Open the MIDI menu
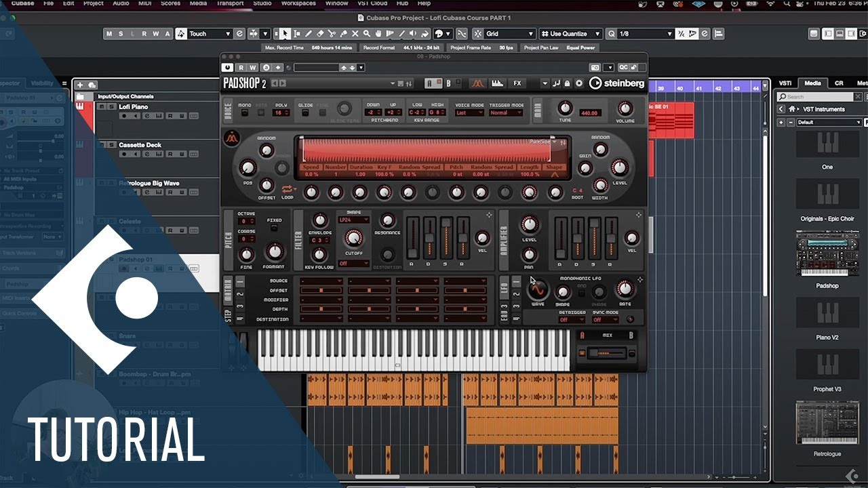The height and width of the screenshot is (488, 868). (x=144, y=3)
